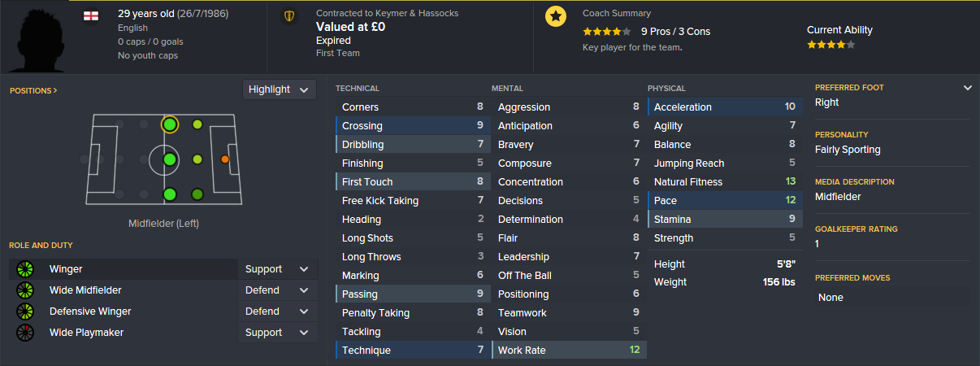Expand the Preferred Foot panel chevron

pos(967,88)
